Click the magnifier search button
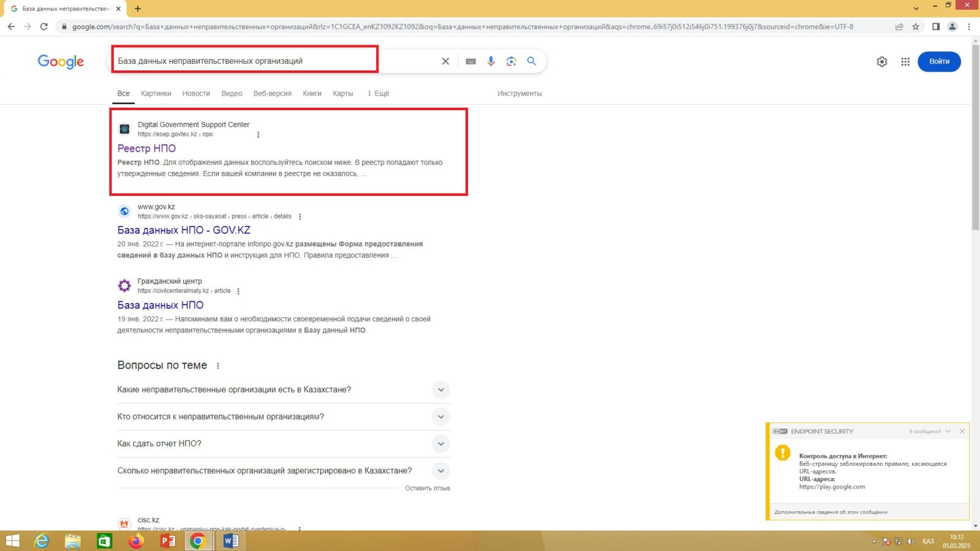This screenshot has height=551, width=980. point(532,61)
